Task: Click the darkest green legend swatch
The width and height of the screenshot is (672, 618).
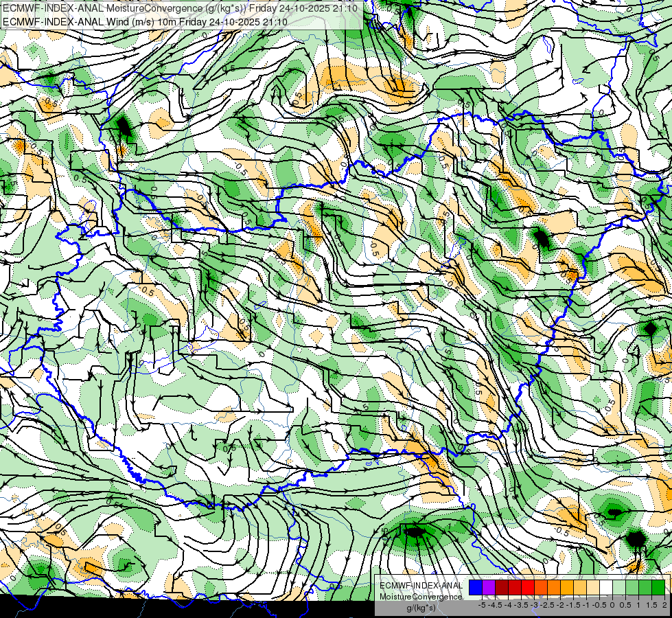Action: [658, 587]
